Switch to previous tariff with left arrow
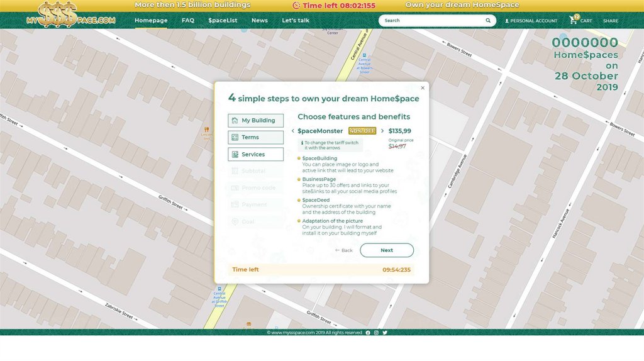The image size is (644, 361). [x=292, y=131]
